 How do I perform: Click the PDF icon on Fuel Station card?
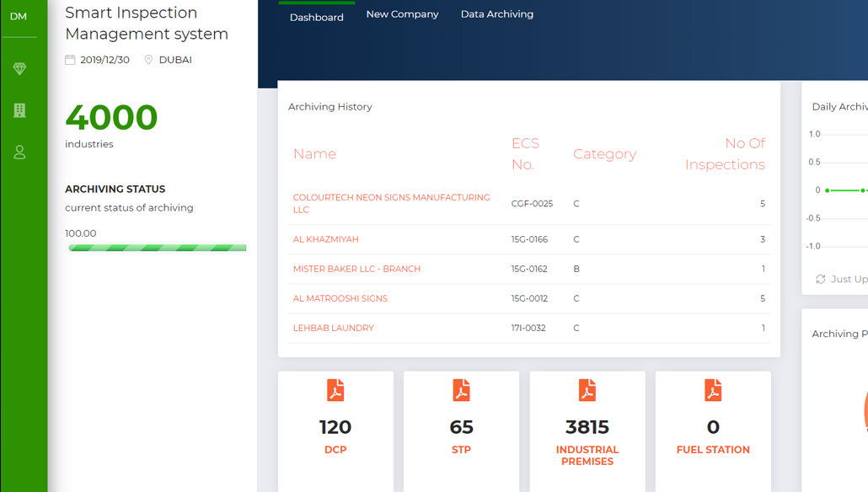click(x=713, y=390)
